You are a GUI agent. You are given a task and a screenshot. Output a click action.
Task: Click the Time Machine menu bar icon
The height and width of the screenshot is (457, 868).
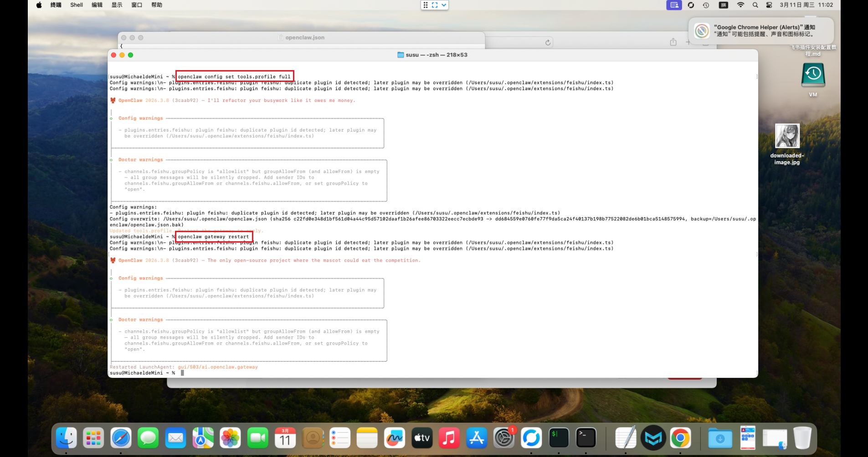point(706,5)
